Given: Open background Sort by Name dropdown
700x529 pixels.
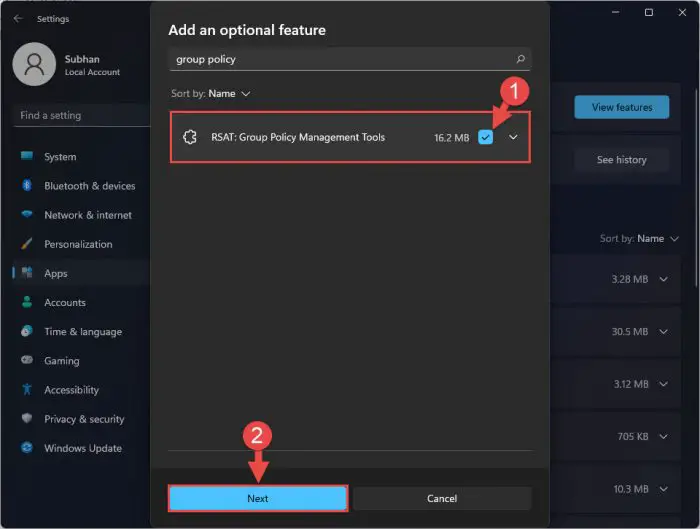Looking at the screenshot, I should [x=639, y=238].
